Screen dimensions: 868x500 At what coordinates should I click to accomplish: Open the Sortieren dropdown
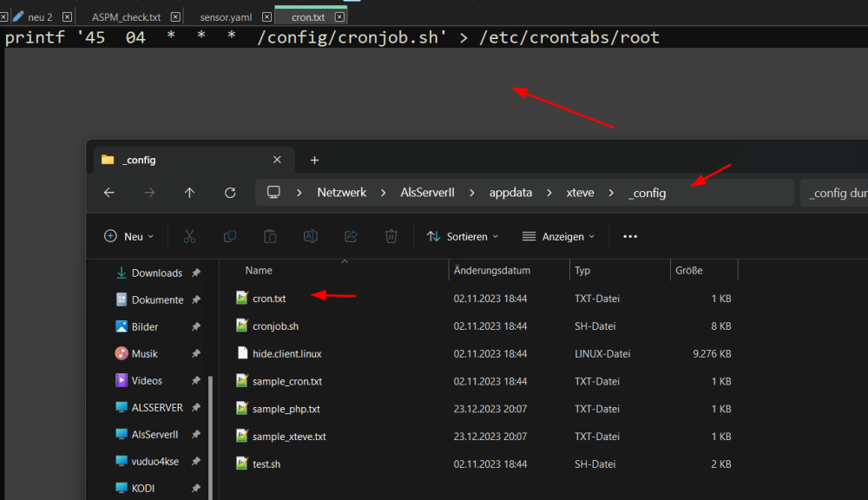[x=463, y=236]
